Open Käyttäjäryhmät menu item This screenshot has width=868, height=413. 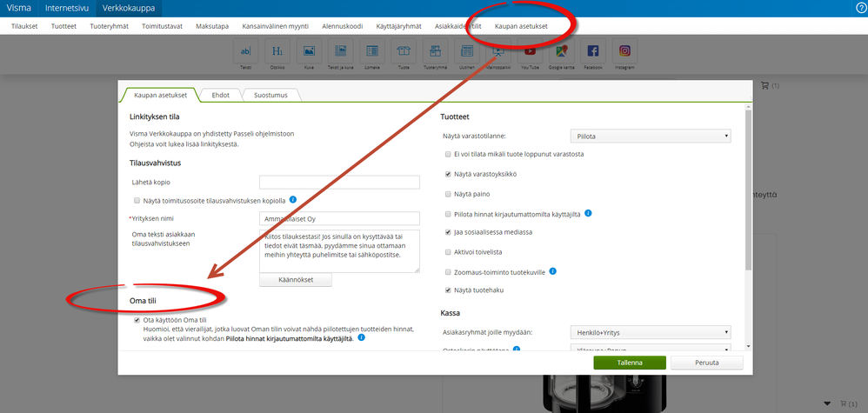click(x=398, y=26)
